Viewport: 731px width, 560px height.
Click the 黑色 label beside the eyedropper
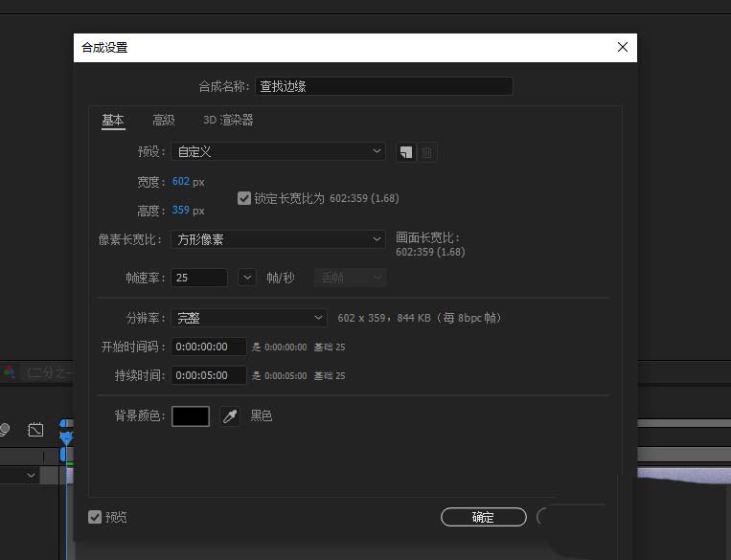262,415
